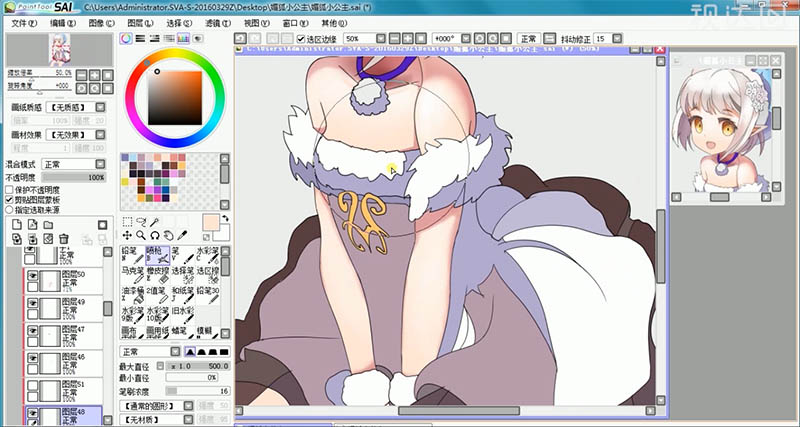Viewport: 800px width, 427px height.
Task: Select 指定选取来源 radio option
Action: click(x=9, y=210)
